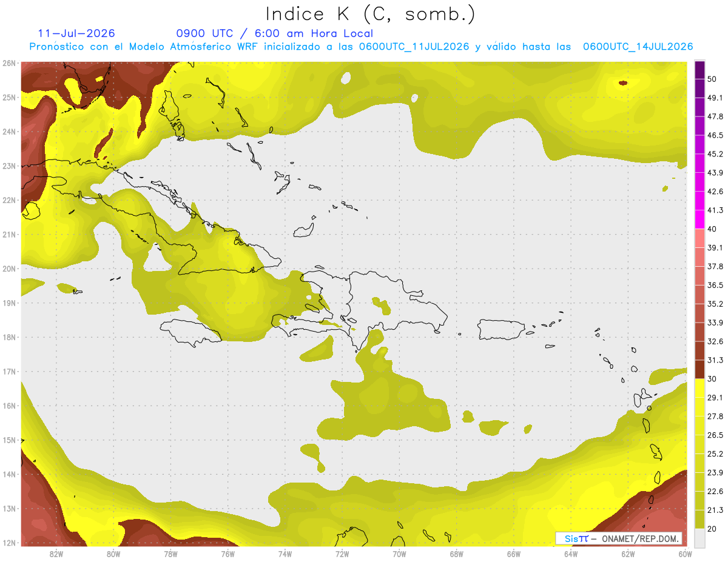This screenshot has width=728, height=562.
Task: Click the olive legend swatch between 20 and 21.3
Action: 699,520
